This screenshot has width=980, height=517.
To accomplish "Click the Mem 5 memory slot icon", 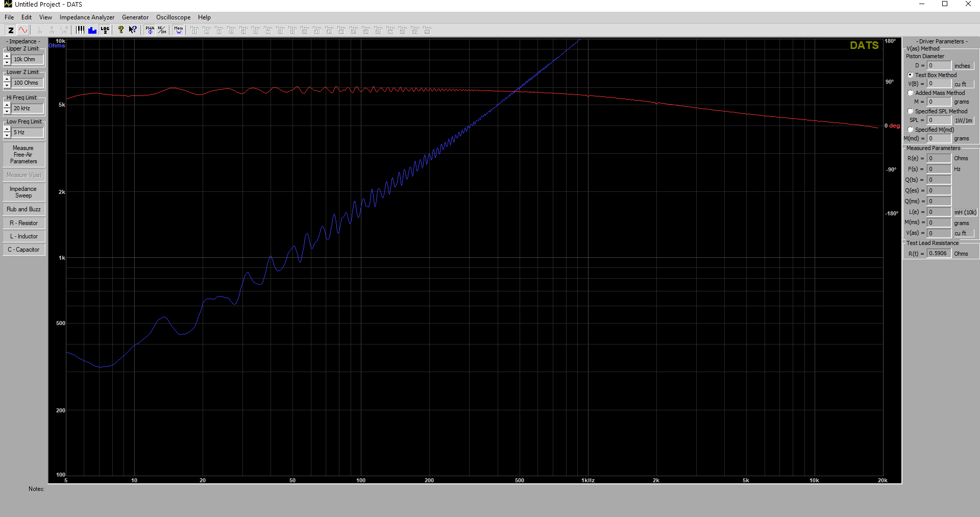I will pos(243,30).
